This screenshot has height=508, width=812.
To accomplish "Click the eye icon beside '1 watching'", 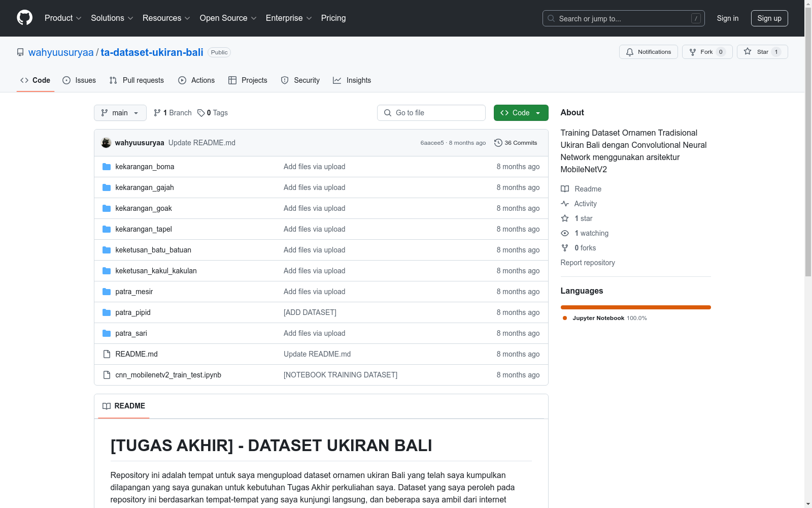I will (565, 233).
